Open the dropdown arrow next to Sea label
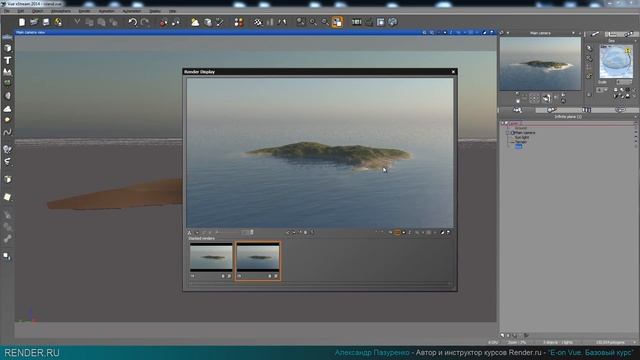640x360 pixels. [x=636, y=41]
